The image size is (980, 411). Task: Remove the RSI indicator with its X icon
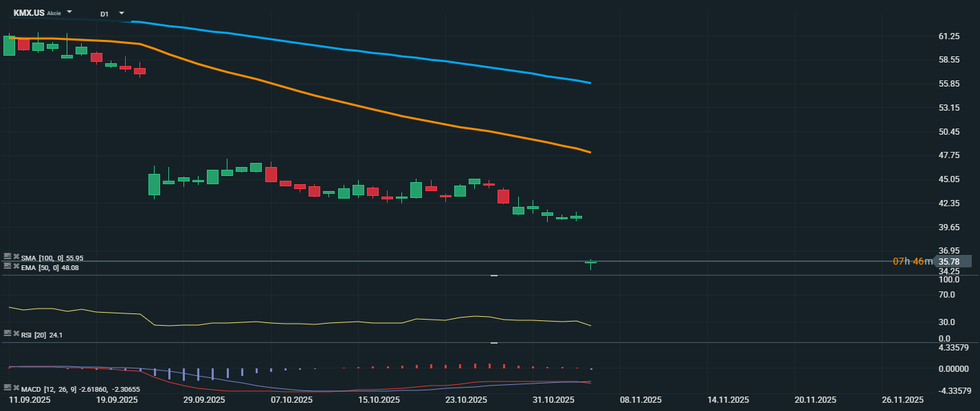point(16,333)
